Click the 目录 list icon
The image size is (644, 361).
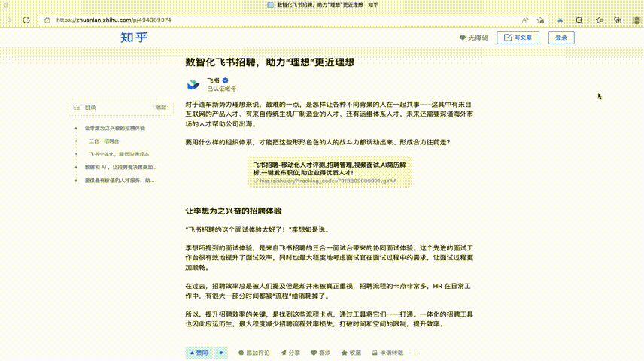[x=77, y=108]
